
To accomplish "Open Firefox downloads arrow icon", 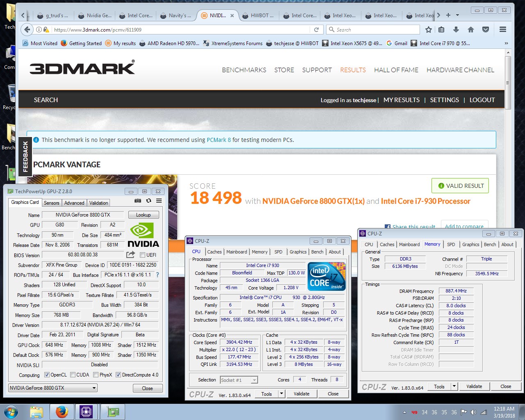I will click(456, 30).
